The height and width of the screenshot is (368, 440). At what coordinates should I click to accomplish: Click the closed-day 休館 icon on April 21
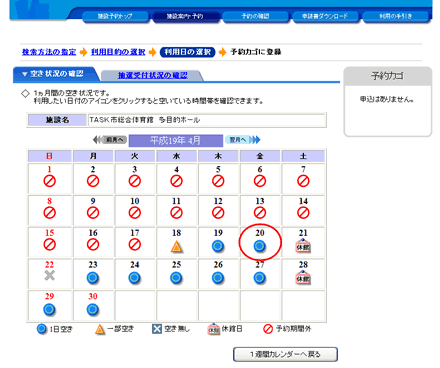[x=303, y=246]
